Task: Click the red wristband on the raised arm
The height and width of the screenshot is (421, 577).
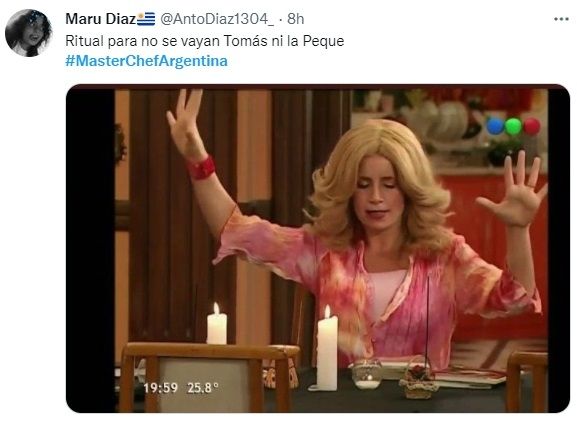Action: click(201, 168)
